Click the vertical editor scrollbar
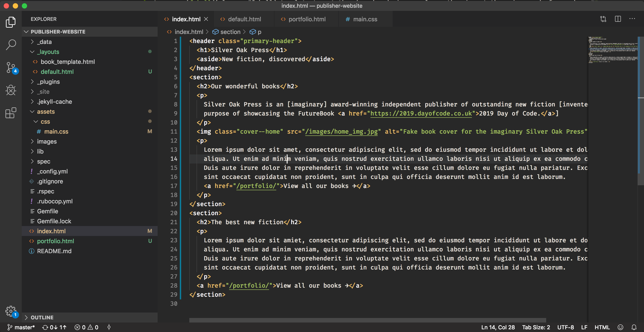This screenshot has height=332, width=644. [x=641, y=111]
